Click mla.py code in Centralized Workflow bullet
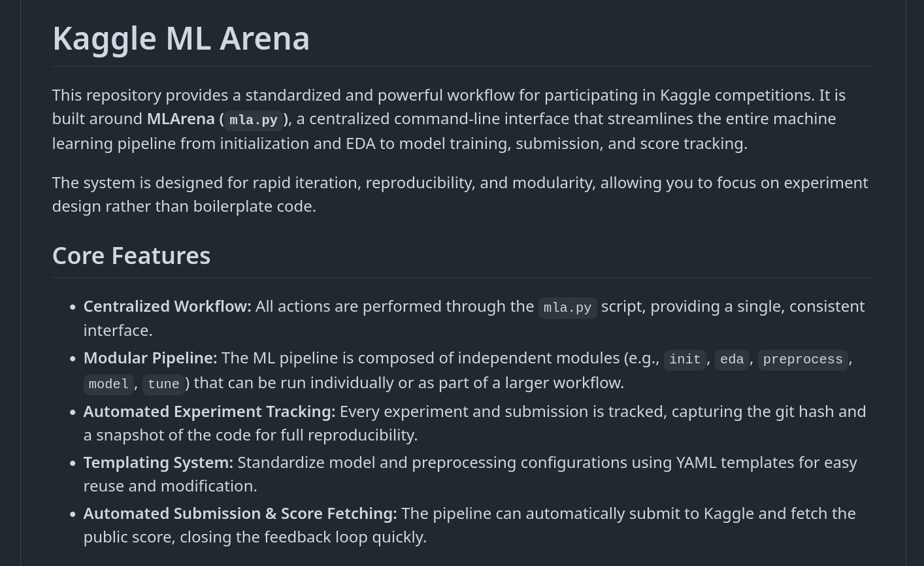The height and width of the screenshot is (566, 924). (567, 308)
